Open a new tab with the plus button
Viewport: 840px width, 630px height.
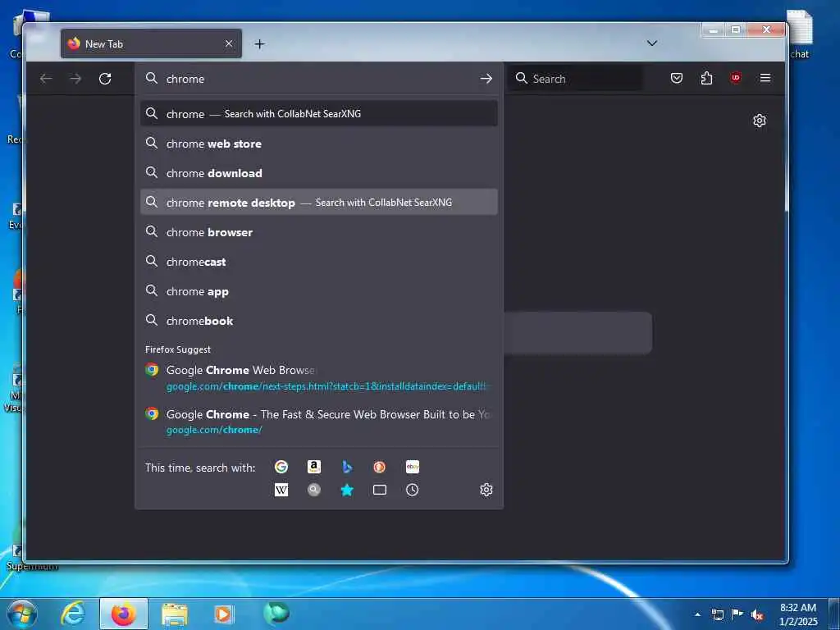click(x=259, y=44)
